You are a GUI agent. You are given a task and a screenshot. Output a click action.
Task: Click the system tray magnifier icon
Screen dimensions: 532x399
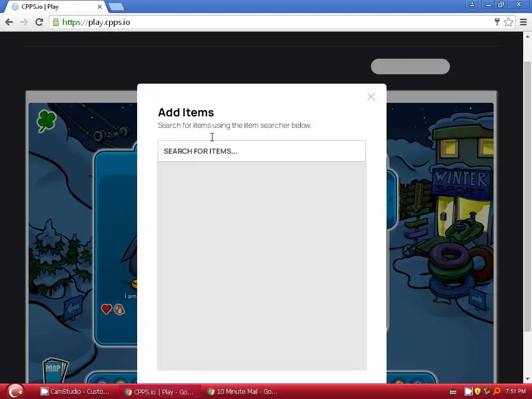tap(497, 392)
